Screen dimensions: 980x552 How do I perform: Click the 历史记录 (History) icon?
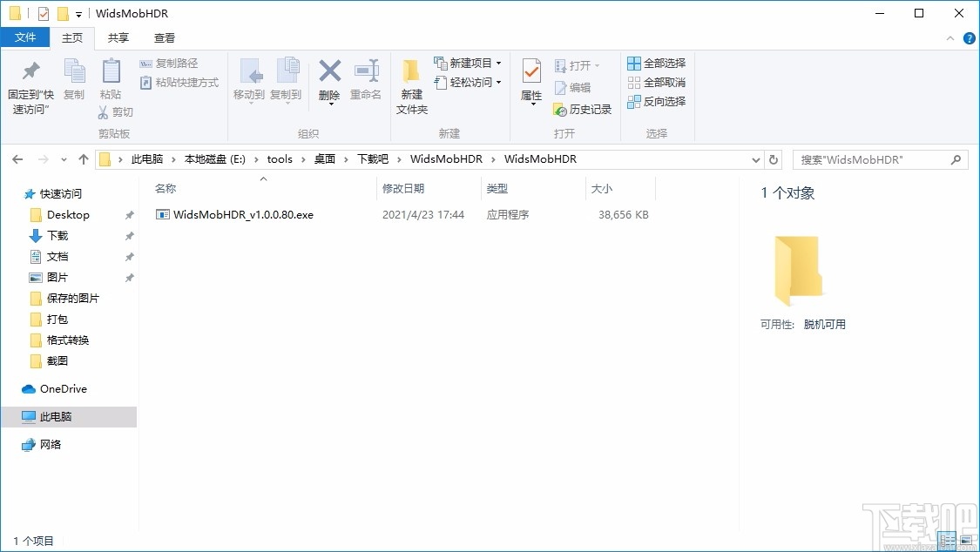pyautogui.click(x=583, y=110)
